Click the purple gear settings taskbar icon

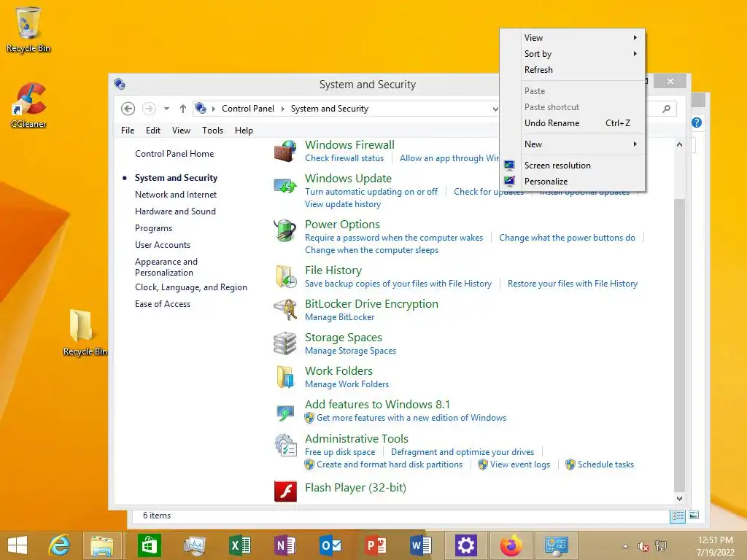(x=466, y=545)
